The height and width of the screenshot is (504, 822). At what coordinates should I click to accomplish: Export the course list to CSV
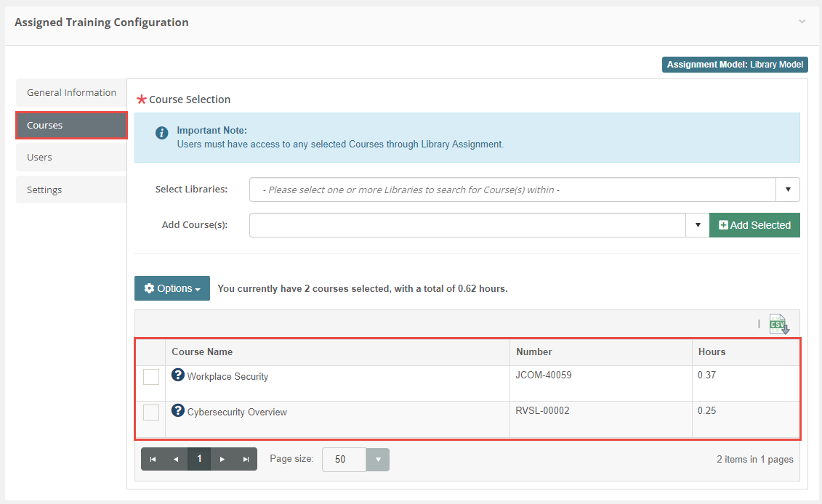click(x=778, y=325)
